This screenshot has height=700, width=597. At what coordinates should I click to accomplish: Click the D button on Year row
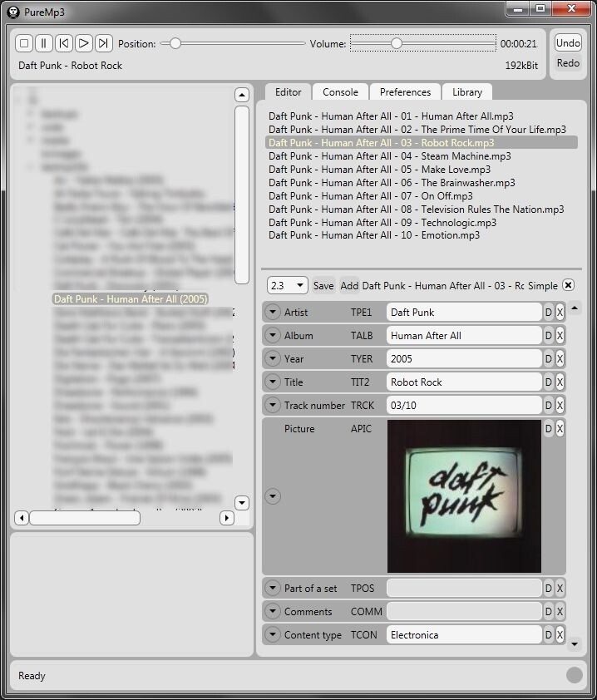coord(548,358)
